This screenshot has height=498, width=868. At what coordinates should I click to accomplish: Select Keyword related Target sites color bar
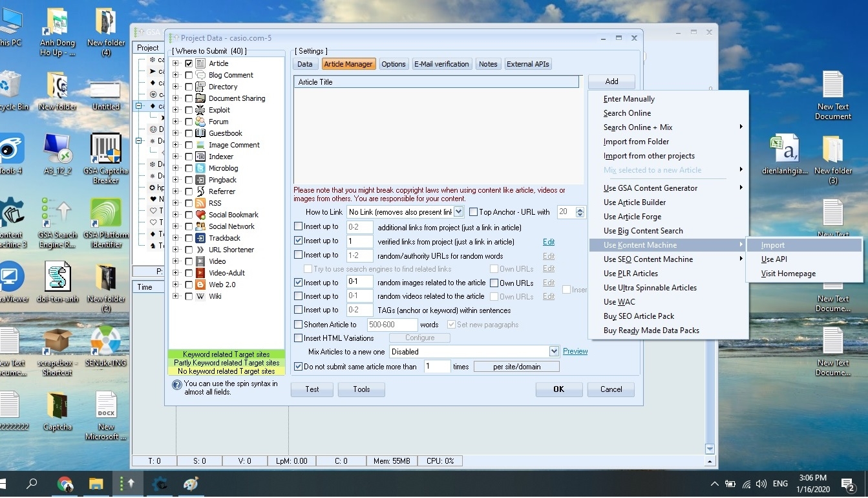(x=226, y=354)
